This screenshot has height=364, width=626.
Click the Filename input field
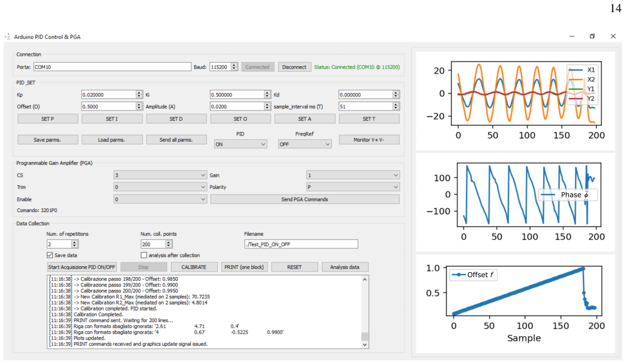click(301, 244)
